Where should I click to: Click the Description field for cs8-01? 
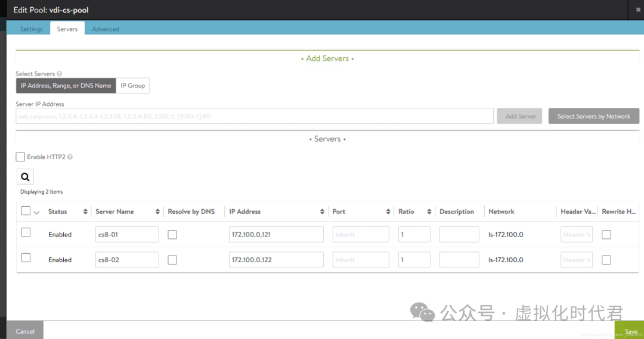(459, 234)
